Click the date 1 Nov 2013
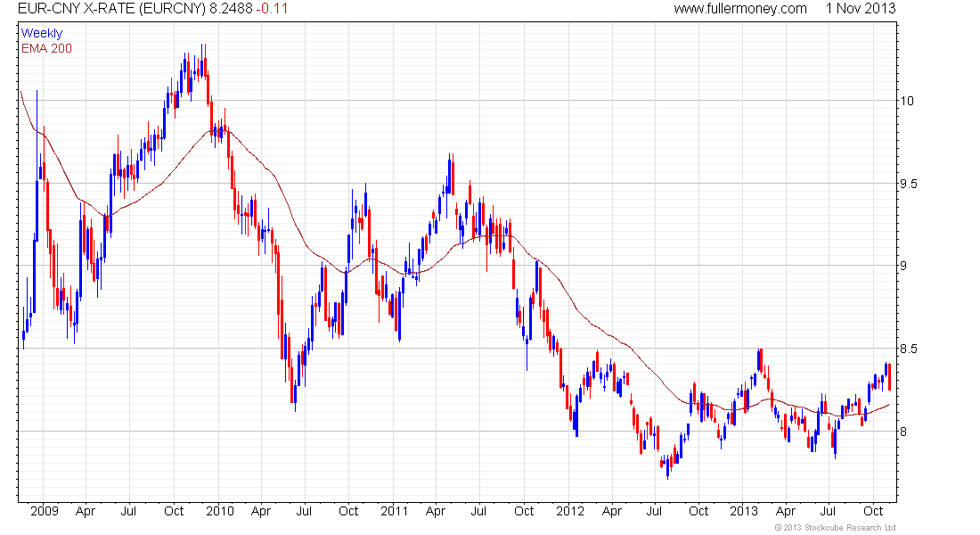Screen dimensions: 980x535 pyautogui.click(x=861, y=9)
